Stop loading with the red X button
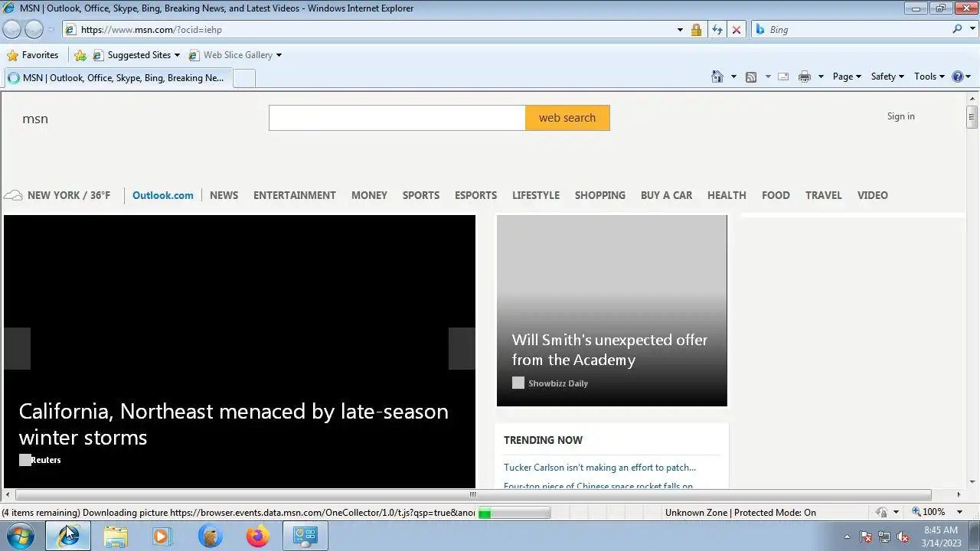The image size is (980, 551). coord(737,30)
